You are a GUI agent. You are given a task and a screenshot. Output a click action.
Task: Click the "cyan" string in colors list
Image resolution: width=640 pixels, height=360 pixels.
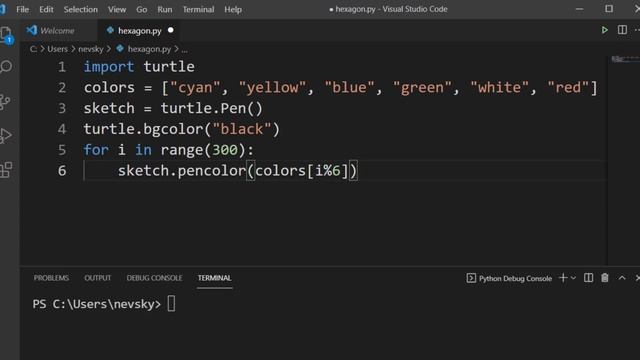[195, 88]
